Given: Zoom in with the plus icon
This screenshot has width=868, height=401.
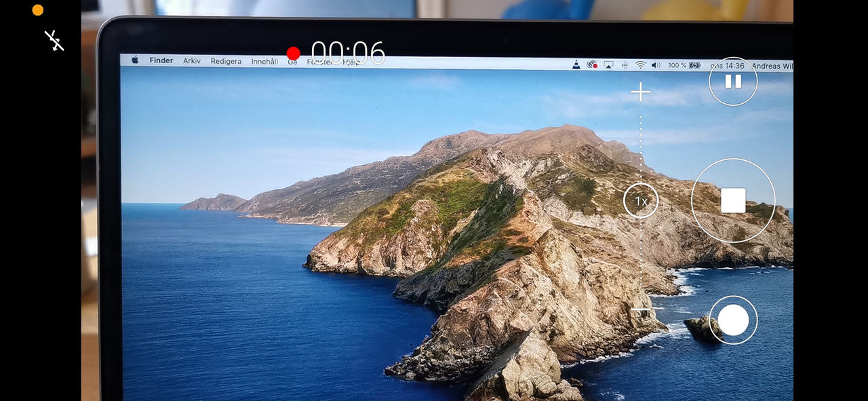Looking at the screenshot, I should [x=641, y=92].
